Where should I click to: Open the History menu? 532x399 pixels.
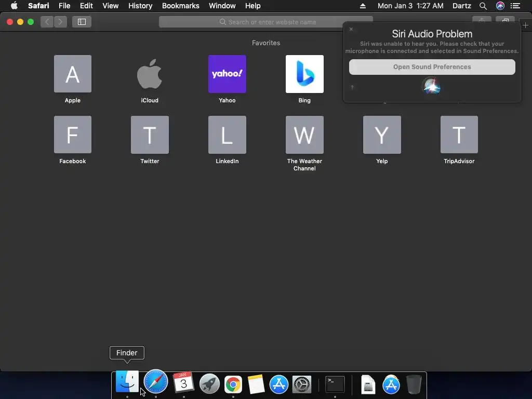click(x=140, y=6)
